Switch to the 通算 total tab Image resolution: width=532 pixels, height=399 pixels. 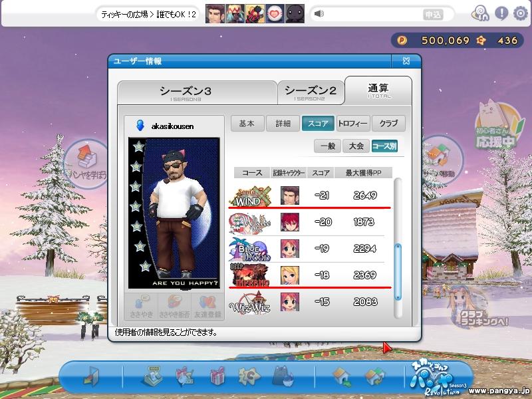378,91
